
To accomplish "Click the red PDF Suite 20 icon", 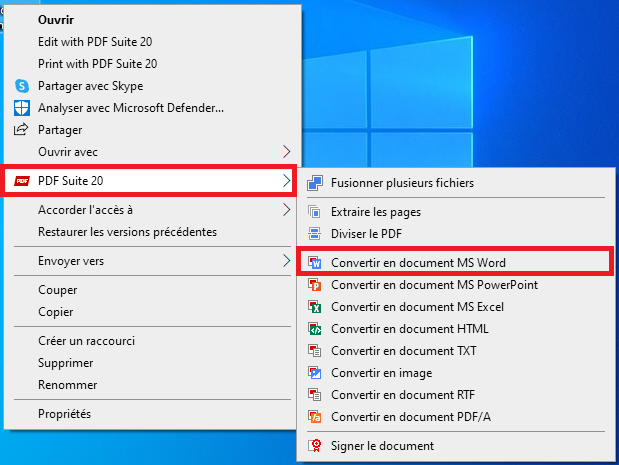I will coord(22,181).
